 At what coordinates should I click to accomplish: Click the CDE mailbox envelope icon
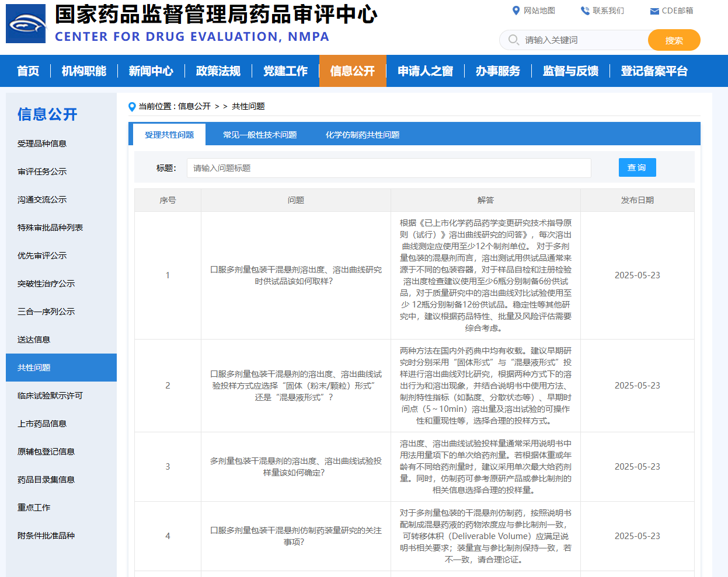(x=654, y=11)
